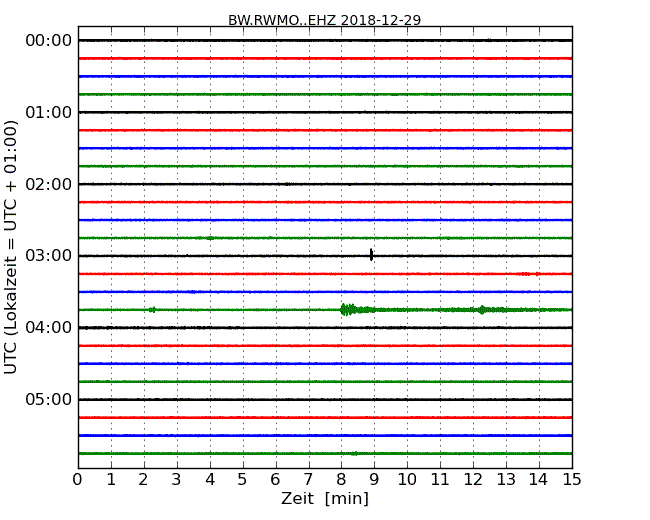The image size is (650, 520).
Task: Click the x-axis tick label 8
Action: coord(341,480)
